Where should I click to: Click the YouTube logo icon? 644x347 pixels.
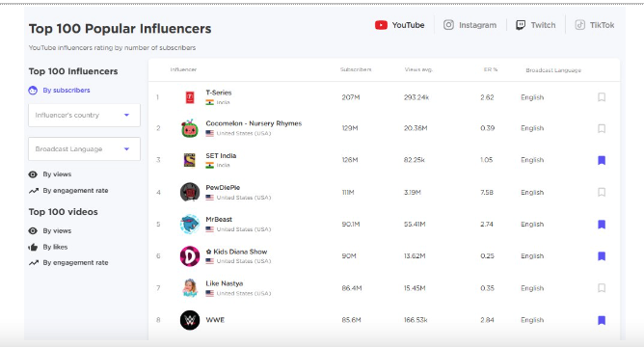[381, 25]
